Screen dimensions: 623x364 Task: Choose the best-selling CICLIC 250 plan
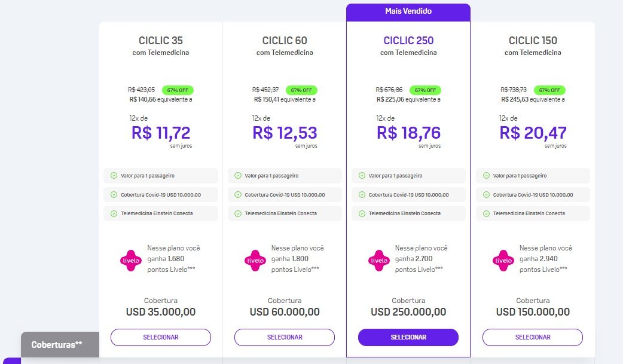tap(408, 337)
